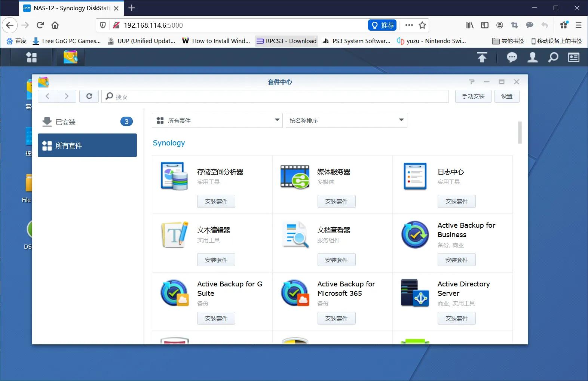
Task: Click the 设置 button
Action: click(x=507, y=96)
